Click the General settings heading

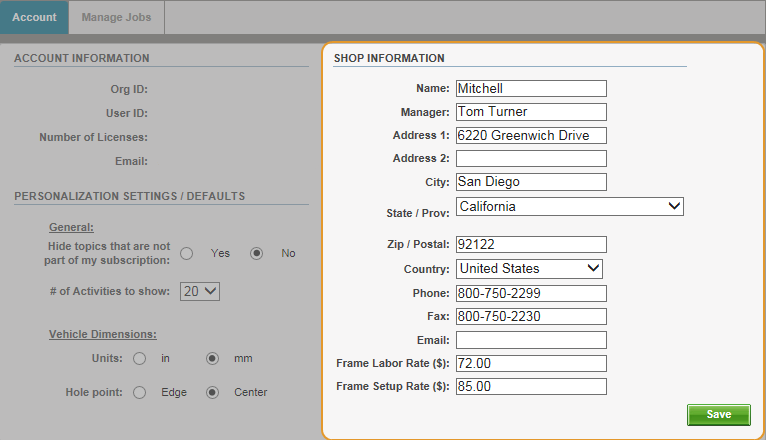click(x=71, y=227)
